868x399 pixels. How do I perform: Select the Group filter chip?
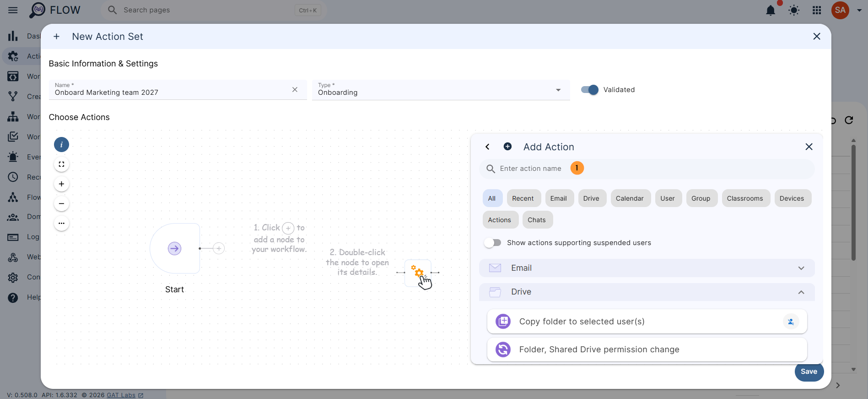tap(701, 198)
